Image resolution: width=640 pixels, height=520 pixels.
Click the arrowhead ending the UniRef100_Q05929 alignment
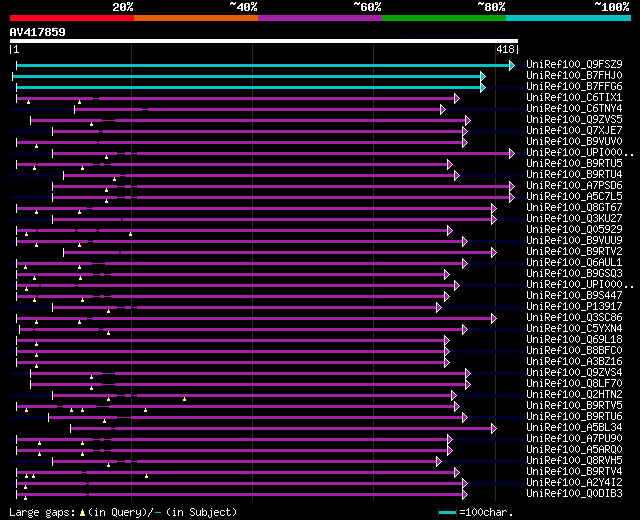pyautogui.click(x=450, y=231)
